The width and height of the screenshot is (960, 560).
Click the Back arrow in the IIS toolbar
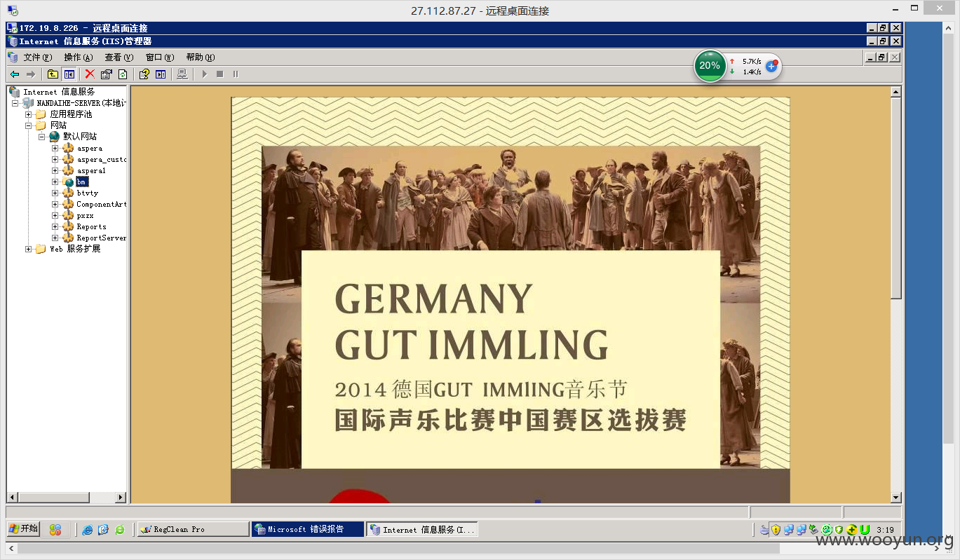point(14,74)
